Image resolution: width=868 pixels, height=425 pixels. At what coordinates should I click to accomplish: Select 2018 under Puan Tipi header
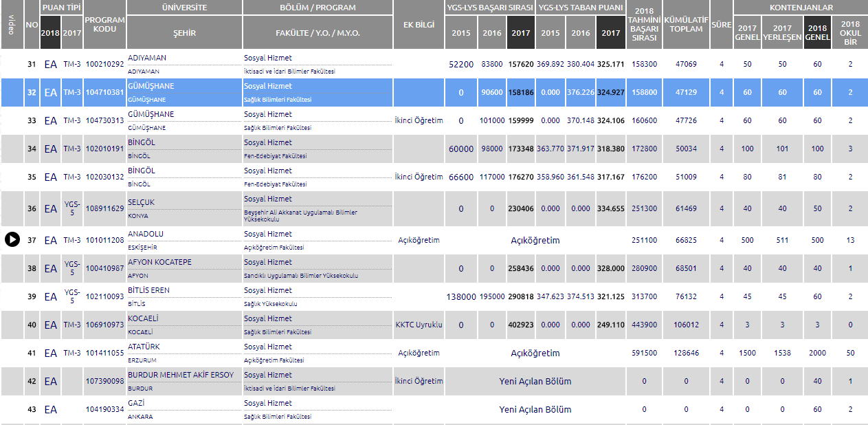pos(50,33)
